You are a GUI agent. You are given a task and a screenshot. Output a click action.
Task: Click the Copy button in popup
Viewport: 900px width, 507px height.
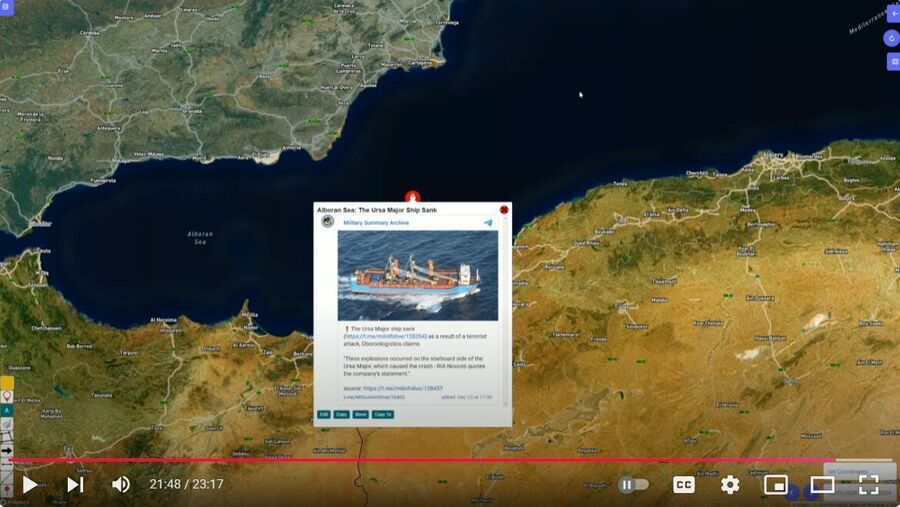coord(342,414)
